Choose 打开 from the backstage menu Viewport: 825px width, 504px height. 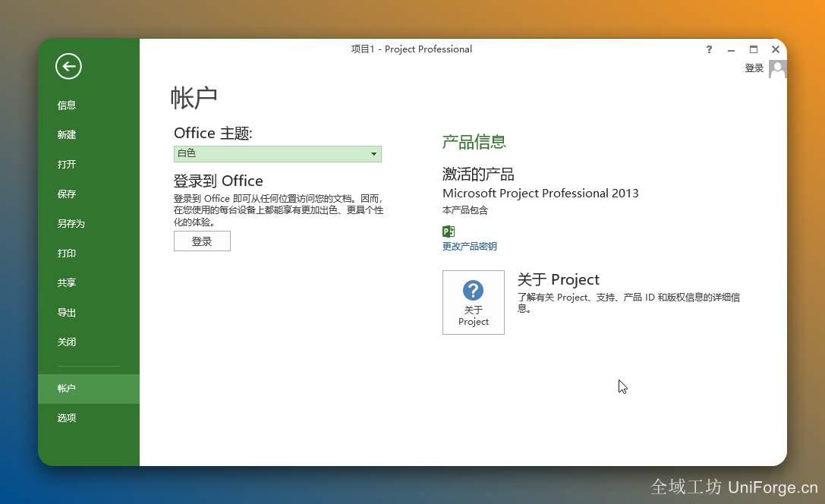coord(67,165)
